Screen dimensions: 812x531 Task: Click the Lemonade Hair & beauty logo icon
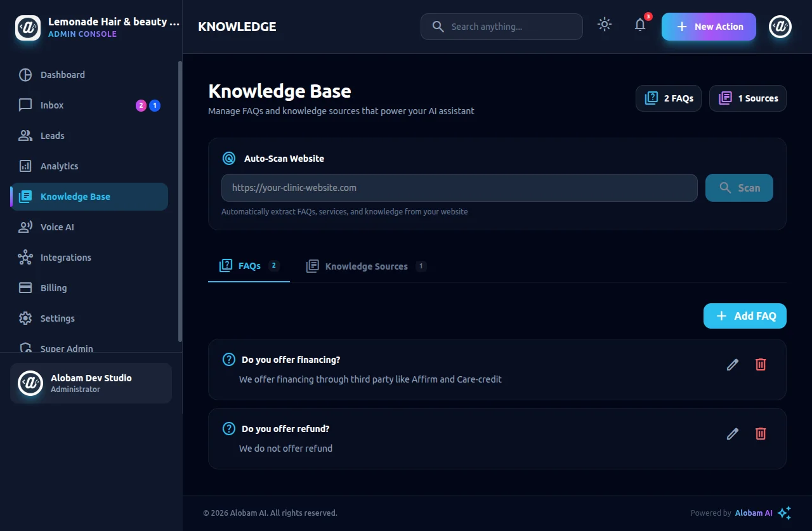28,27
